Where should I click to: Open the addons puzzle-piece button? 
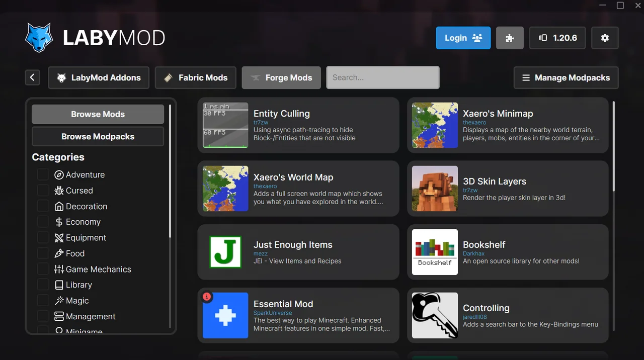tap(510, 38)
